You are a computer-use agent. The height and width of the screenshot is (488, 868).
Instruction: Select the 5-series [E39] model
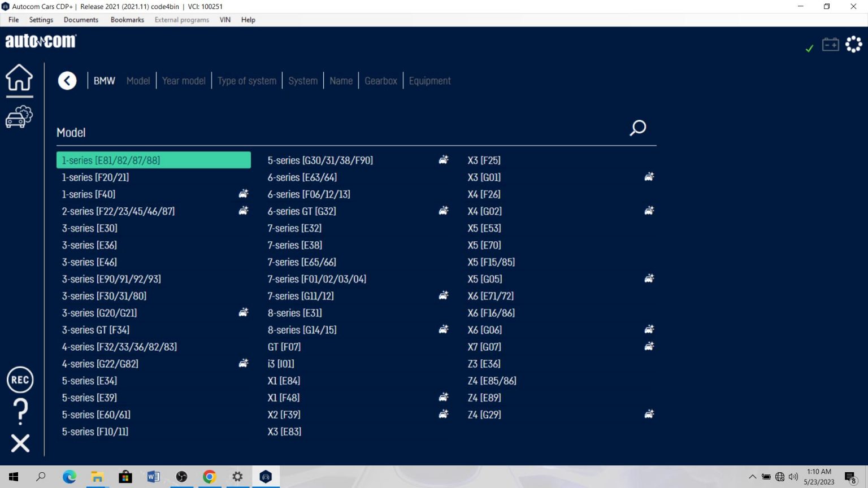[89, 397]
